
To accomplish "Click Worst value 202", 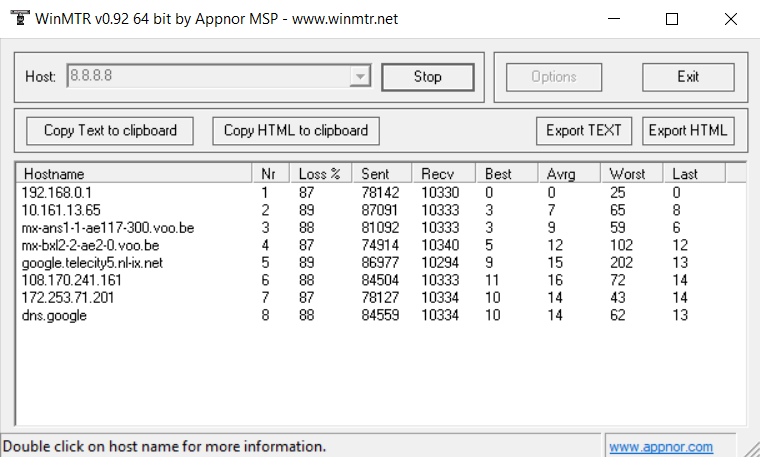I will pos(621,263).
